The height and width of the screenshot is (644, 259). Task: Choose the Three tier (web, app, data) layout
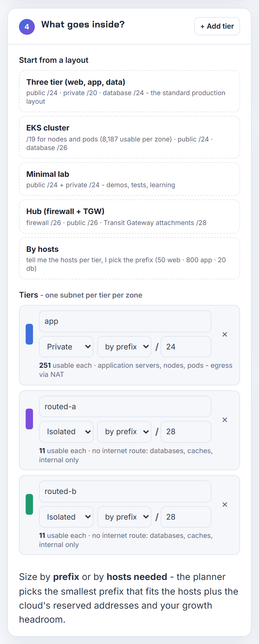pyautogui.click(x=129, y=91)
